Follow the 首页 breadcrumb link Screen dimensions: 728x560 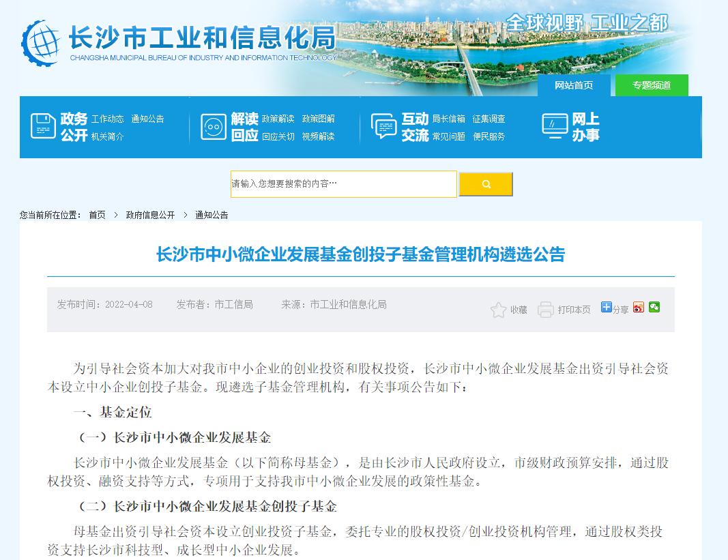97,213
